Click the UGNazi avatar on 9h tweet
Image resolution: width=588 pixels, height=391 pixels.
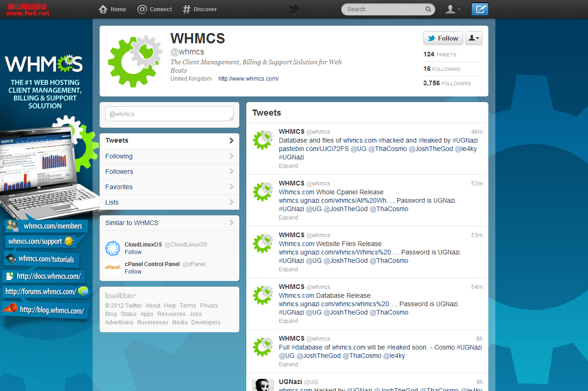263,385
